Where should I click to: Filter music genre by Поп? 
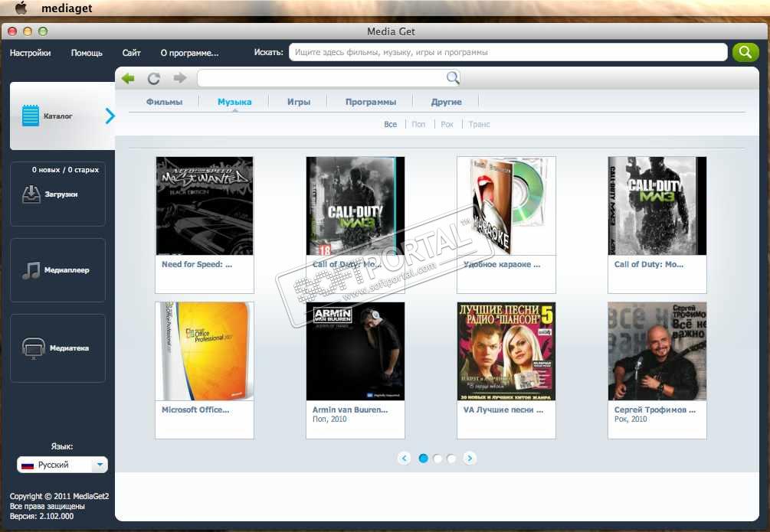pyautogui.click(x=418, y=124)
